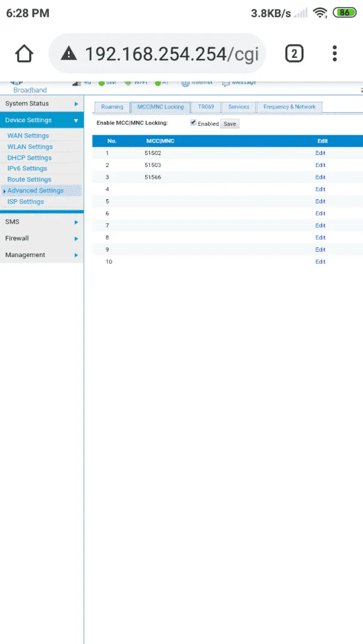
Task: Edit empty row 10
Action: (320, 262)
